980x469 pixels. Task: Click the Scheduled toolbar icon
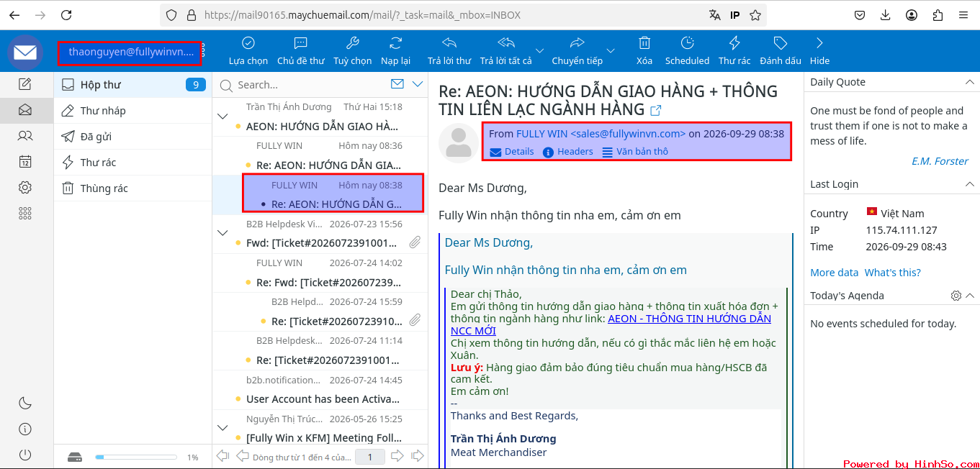687,51
